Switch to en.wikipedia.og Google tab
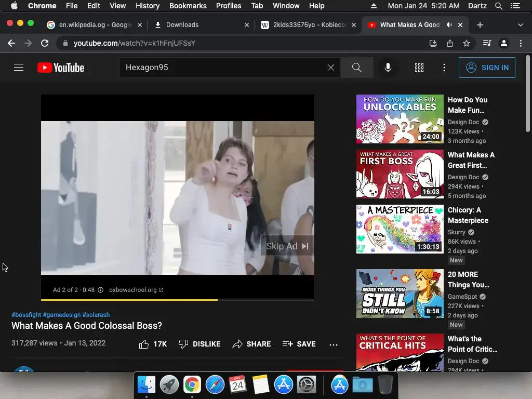 pyautogui.click(x=96, y=25)
